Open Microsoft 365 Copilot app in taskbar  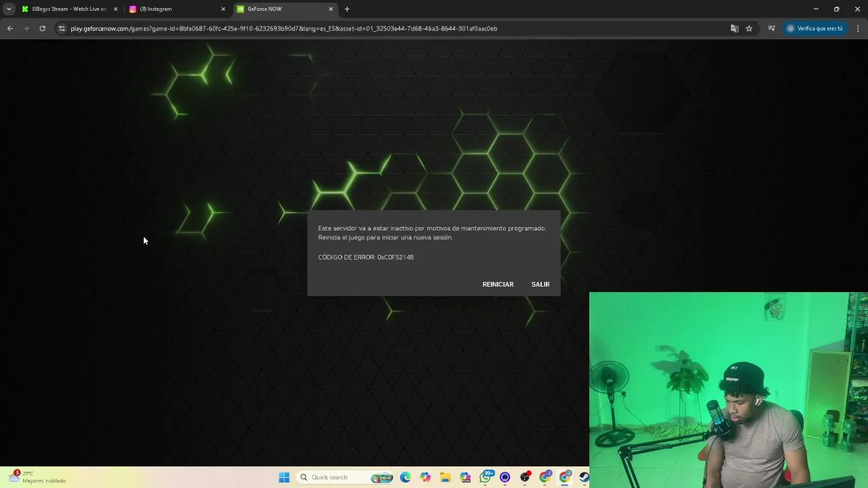(465, 477)
